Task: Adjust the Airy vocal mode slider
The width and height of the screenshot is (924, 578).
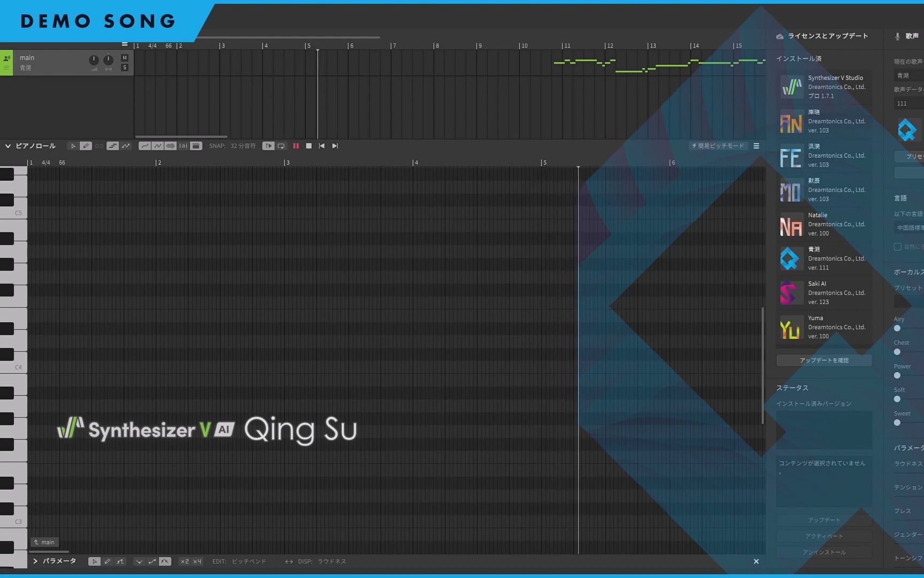Action: pyautogui.click(x=897, y=328)
